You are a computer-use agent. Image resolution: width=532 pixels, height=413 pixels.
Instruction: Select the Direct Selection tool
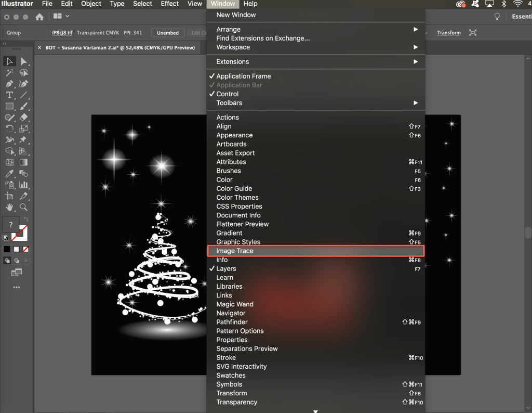[x=23, y=62]
